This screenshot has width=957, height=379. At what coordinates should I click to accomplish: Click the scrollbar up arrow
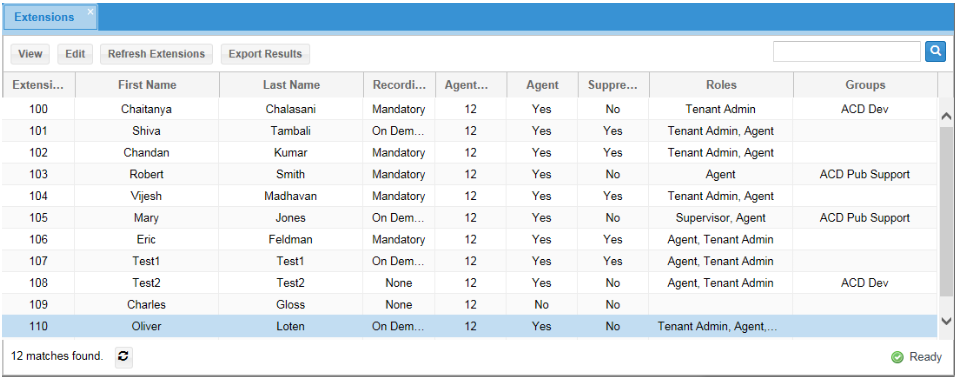[x=947, y=115]
